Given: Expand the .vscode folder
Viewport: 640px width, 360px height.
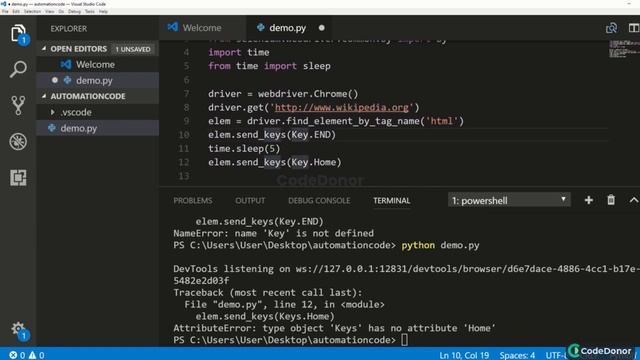Looking at the screenshot, I should [53, 112].
